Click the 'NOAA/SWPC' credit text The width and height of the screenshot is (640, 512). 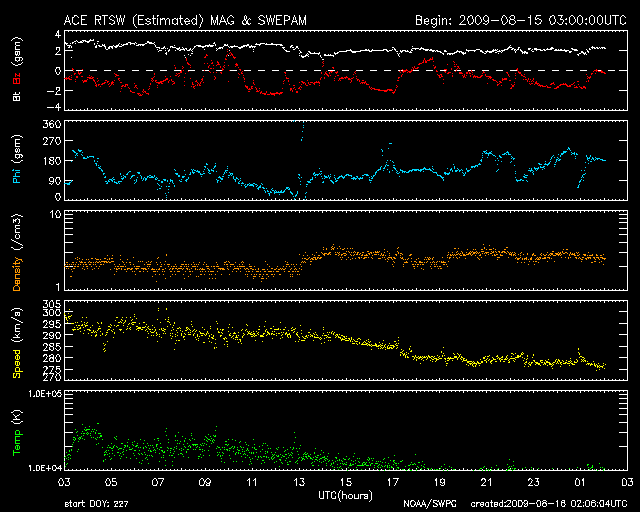430,504
